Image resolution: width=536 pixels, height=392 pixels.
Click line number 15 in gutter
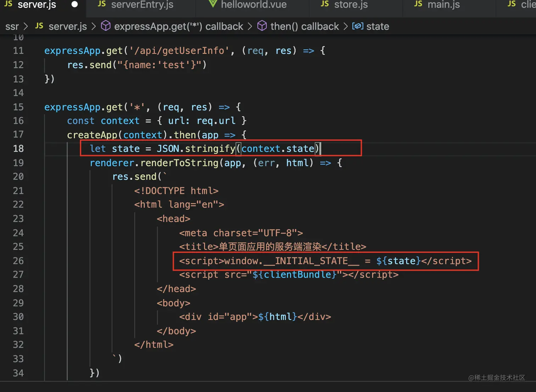(x=18, y=107)
